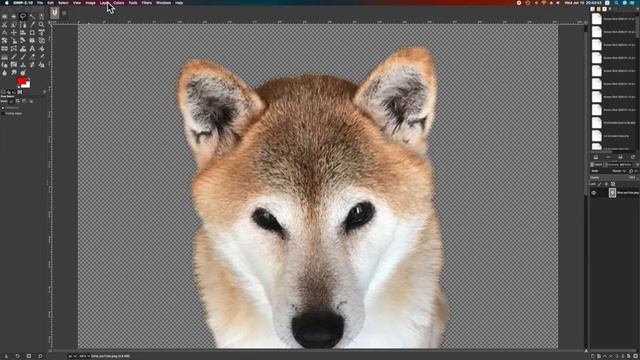Image resolution: width=640 pixels, height=360 pixels.
Task: Click the white background color swatch
Action: click(x=27, y=85)
